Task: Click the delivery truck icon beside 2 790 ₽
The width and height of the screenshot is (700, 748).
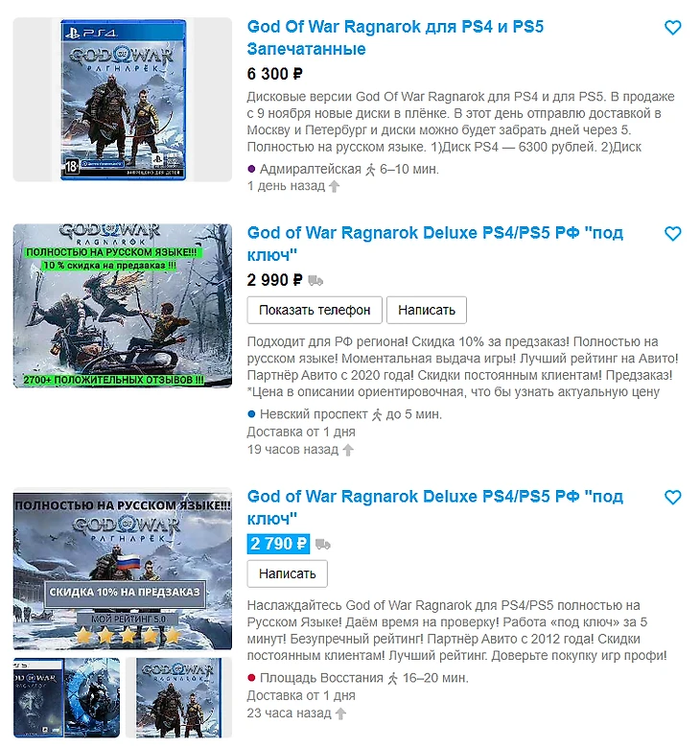Action: [322, 545]
